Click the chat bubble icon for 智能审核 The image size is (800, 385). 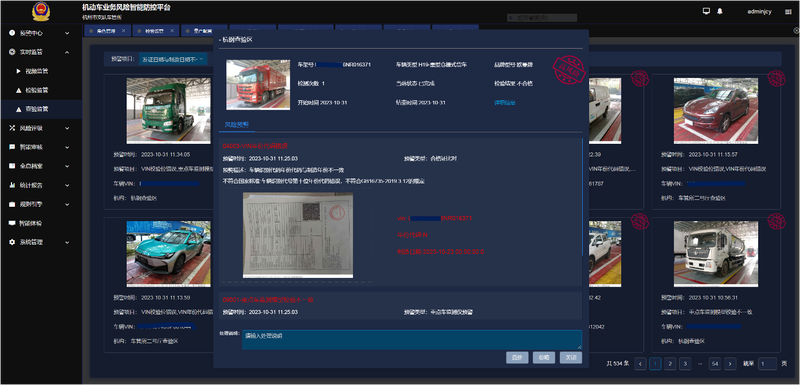coord(12,147)
